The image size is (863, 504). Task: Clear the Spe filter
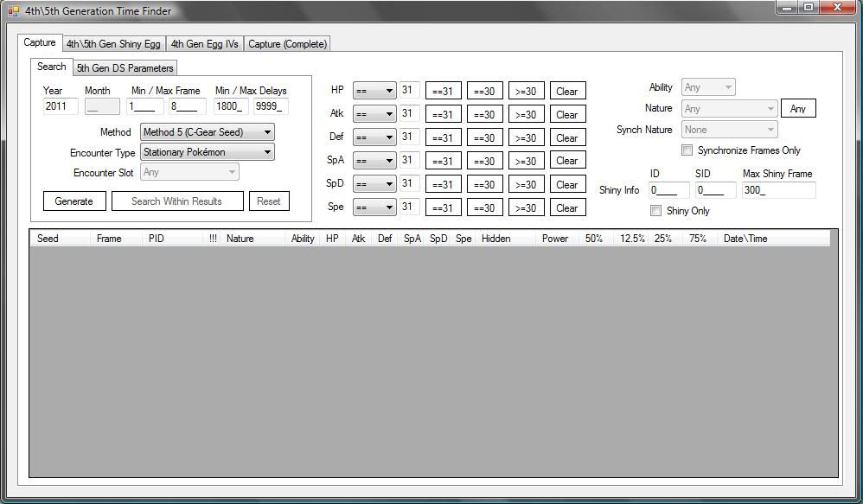point(567,207)
